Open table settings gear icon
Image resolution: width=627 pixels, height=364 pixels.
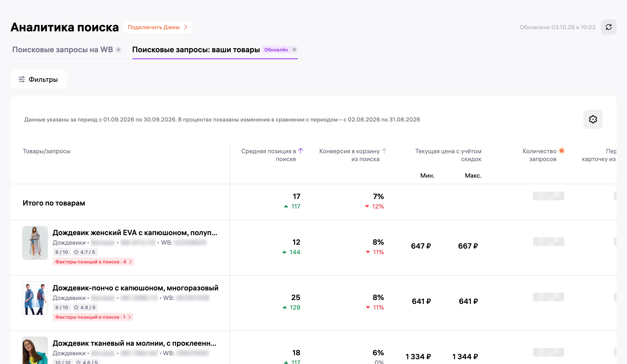coord(593,120)
